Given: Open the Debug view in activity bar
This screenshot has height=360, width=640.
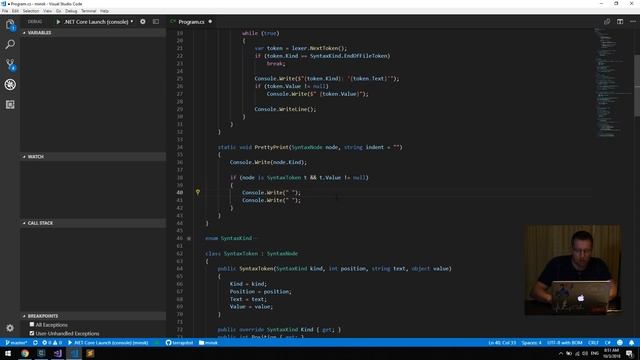Looking at the screenshot, I should (x=10, y=84).
